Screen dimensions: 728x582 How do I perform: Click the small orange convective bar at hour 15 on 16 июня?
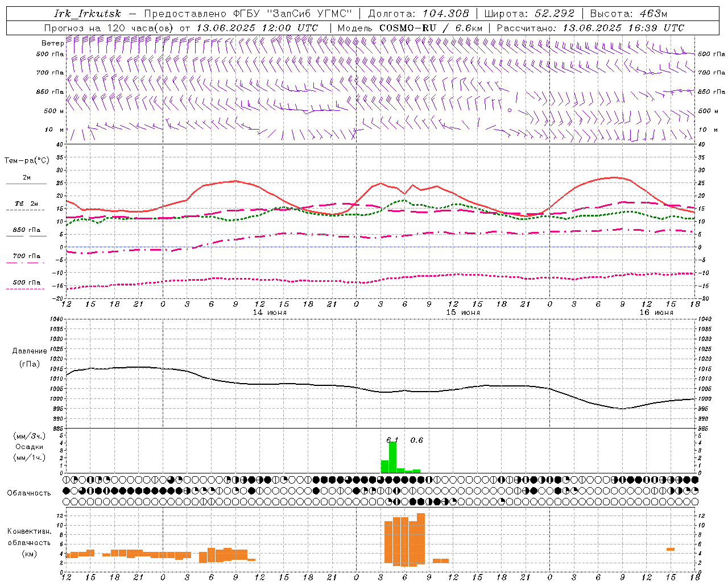tap(671, 549)
